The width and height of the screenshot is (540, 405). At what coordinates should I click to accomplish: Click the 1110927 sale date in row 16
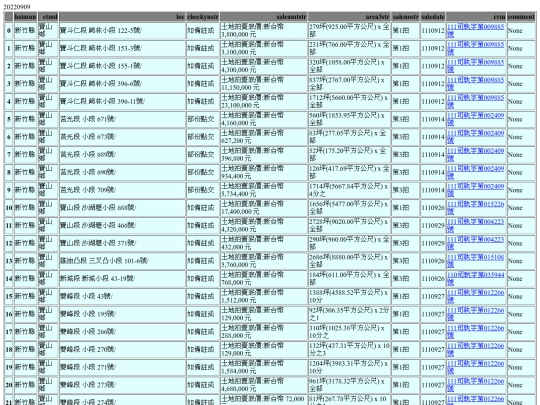[x=433, y=314]
